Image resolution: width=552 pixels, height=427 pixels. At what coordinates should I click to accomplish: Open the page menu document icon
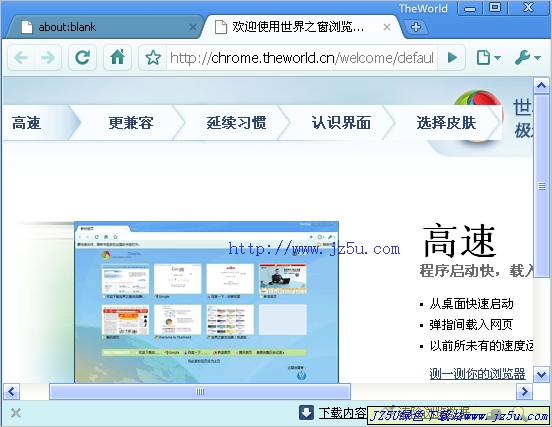tap(488, 57)
